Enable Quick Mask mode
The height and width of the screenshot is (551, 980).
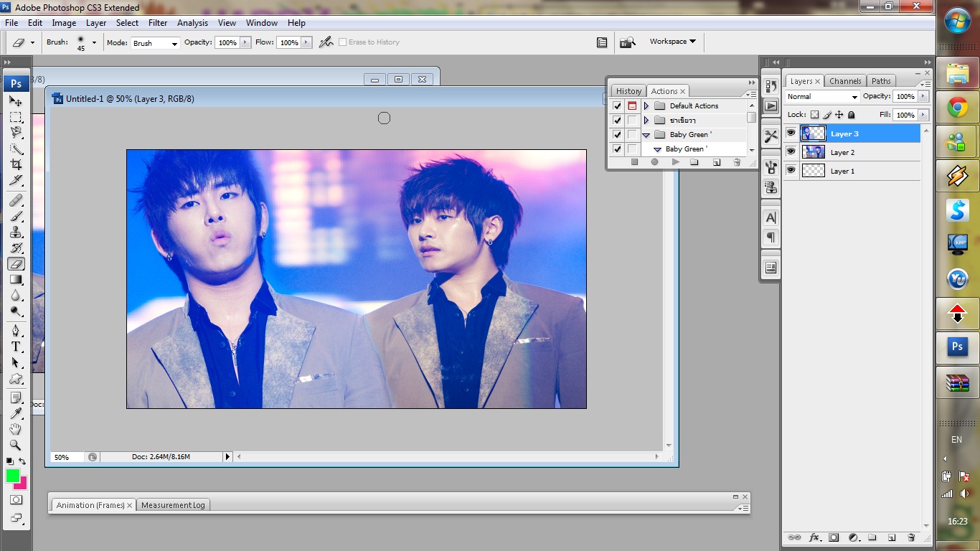click(16, 499)
